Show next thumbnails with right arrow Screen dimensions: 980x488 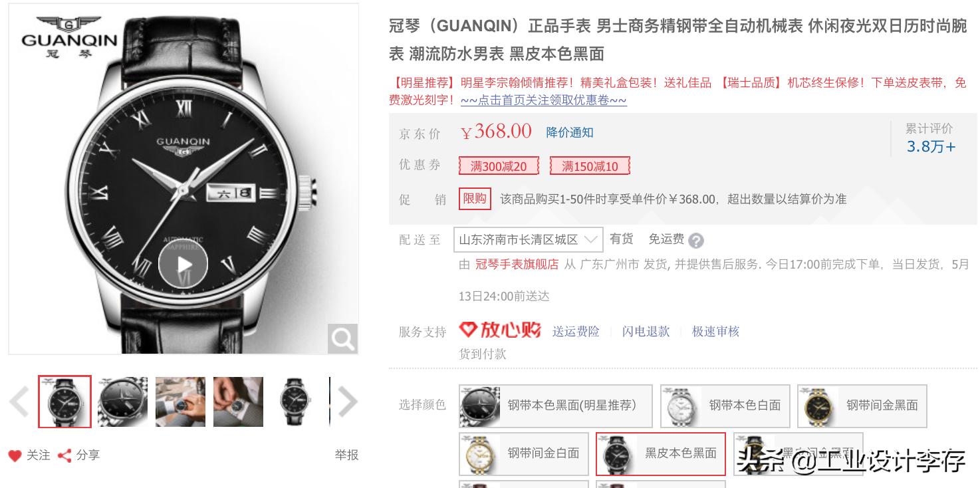tap(347, 402)
